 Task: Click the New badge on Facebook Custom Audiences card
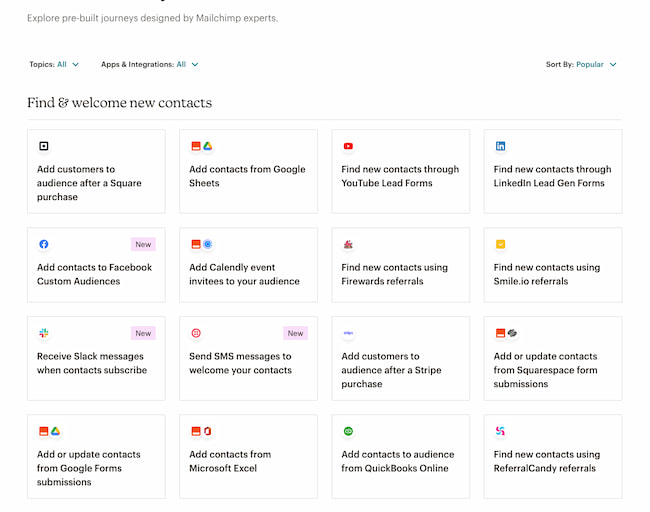[143, 244]
